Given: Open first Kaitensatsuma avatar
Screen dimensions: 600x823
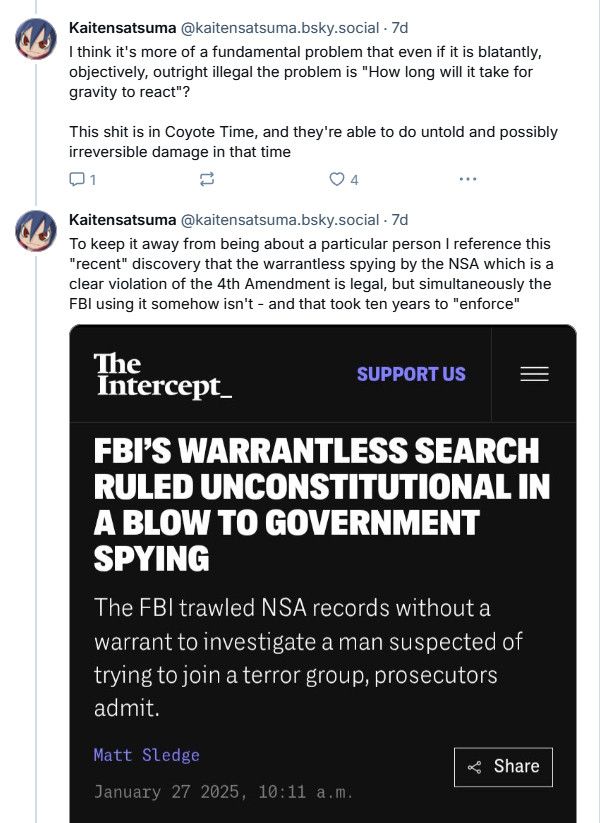Looking at the screenshot, I should tap(36, 38).
